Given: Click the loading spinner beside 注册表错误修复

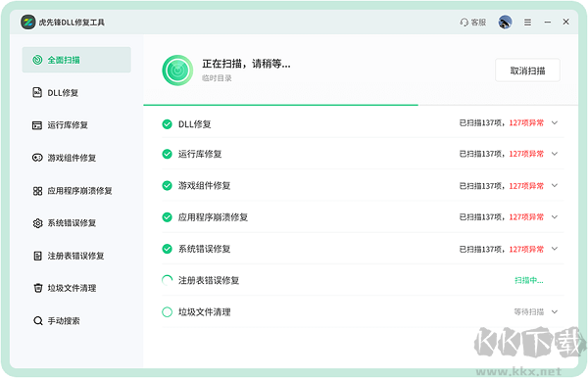Looking at the screenshot, I should (x=167, y=280).
